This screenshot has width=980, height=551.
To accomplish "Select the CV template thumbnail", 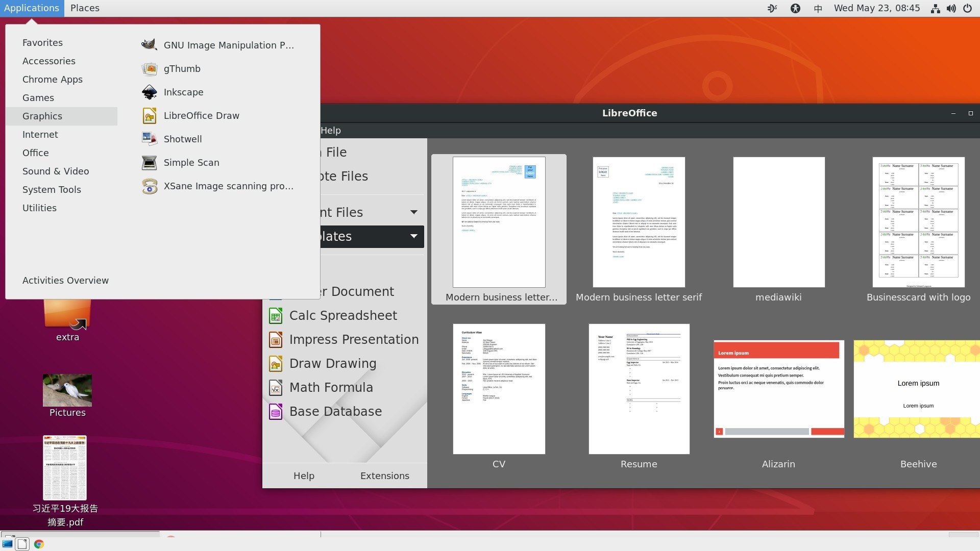I will point(499,389).
